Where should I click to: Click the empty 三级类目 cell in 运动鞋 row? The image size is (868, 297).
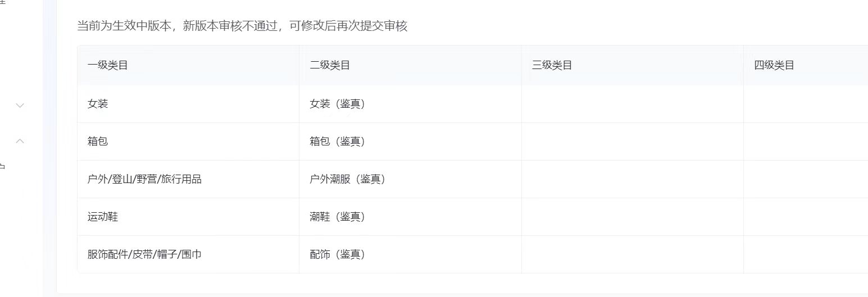pyautogui.click(x=632, y=217)
